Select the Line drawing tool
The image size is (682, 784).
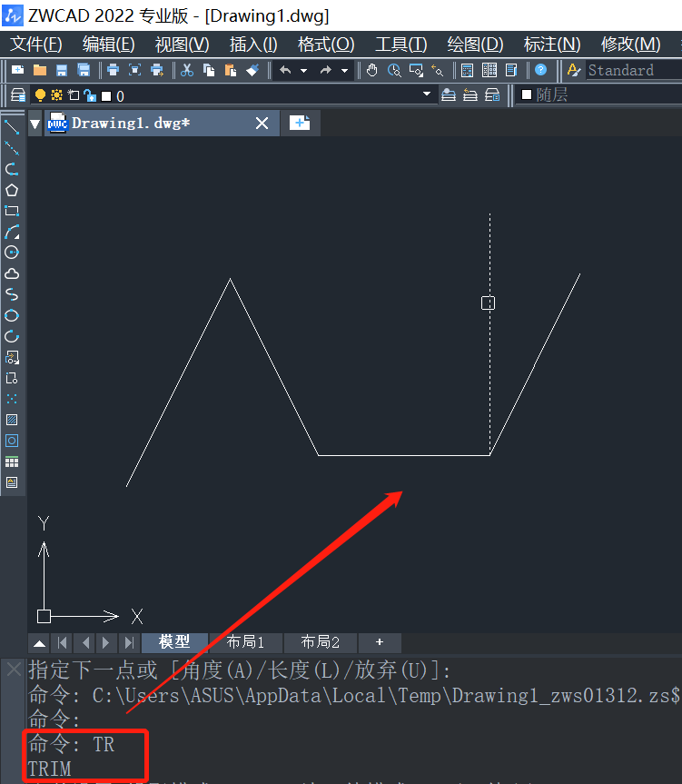point(12,127)
